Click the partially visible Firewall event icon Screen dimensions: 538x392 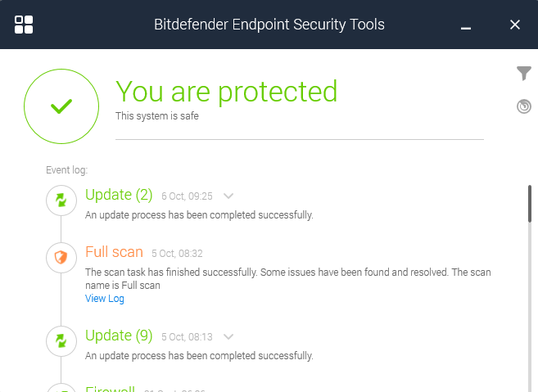61,390
